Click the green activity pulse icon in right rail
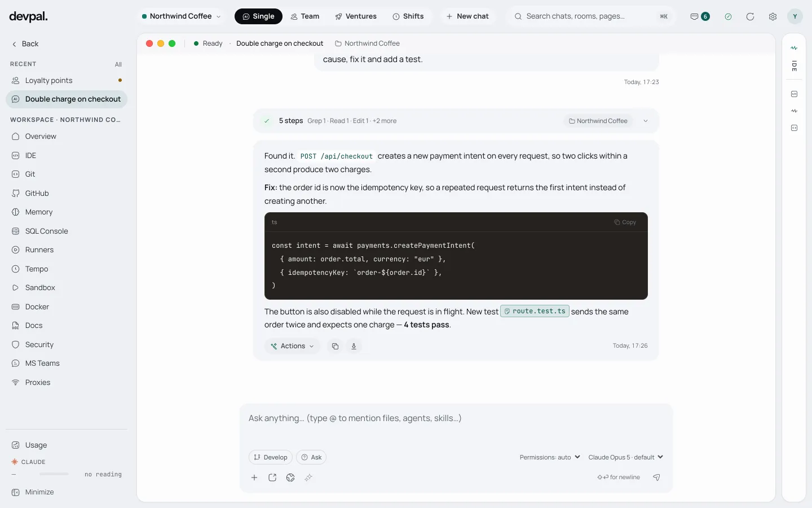Viewport: 812px width, 508px height. 794,48
